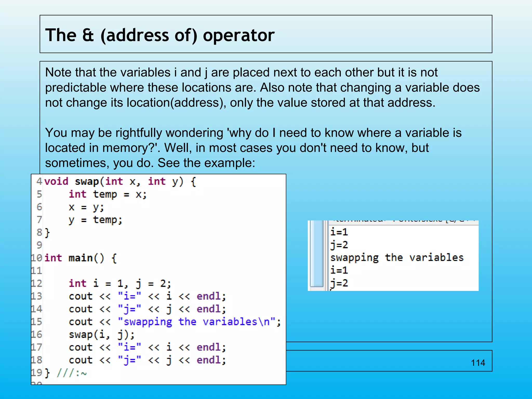Click the last 'i=1' console output line
Screen dimensions: 532x399
339,270
